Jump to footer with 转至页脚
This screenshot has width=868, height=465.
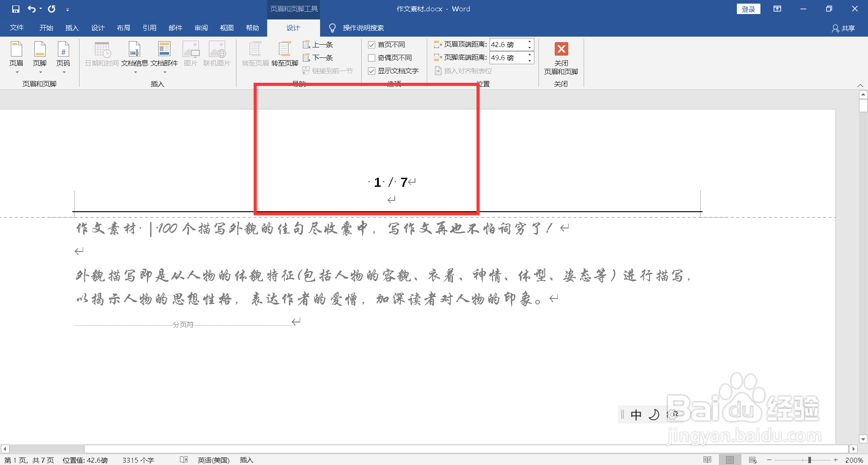(x=285, y=54)
